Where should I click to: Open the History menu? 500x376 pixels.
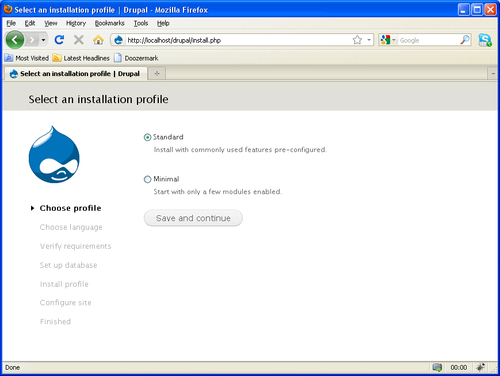pyautogui.click(x=76, y=23)
